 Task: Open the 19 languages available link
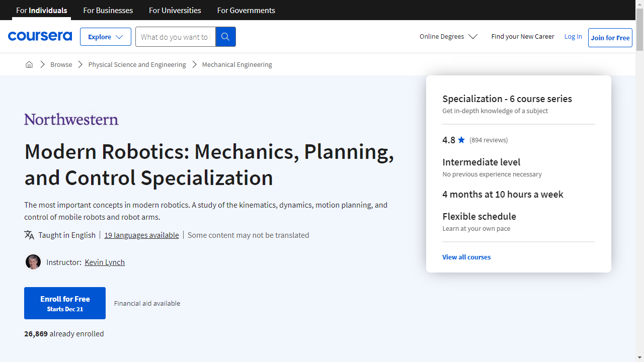click(x=141, y=235)
